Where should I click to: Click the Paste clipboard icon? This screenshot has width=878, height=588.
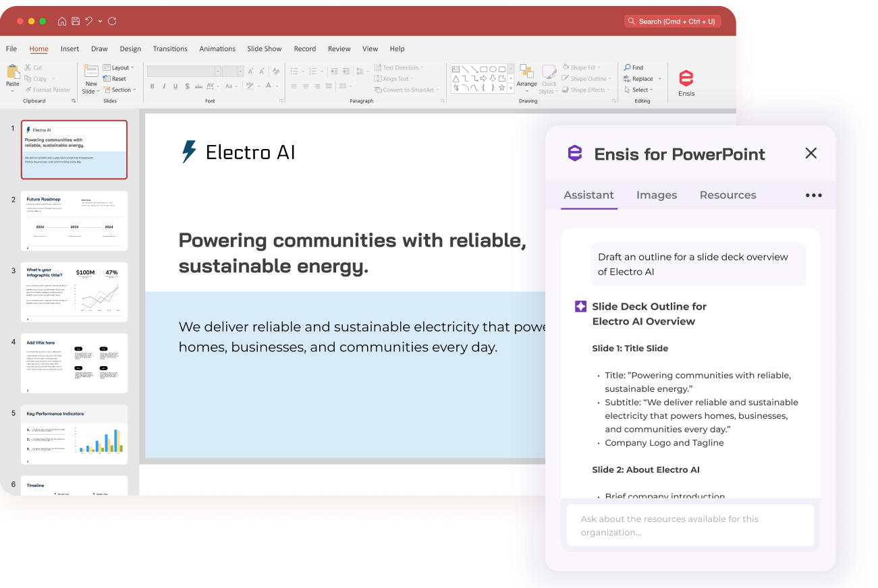(13, 72)
